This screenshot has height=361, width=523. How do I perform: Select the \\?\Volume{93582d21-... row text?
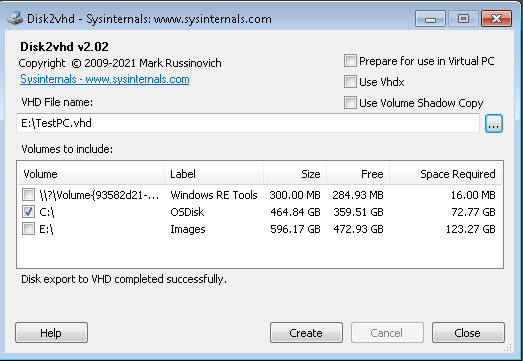point(99,195)
